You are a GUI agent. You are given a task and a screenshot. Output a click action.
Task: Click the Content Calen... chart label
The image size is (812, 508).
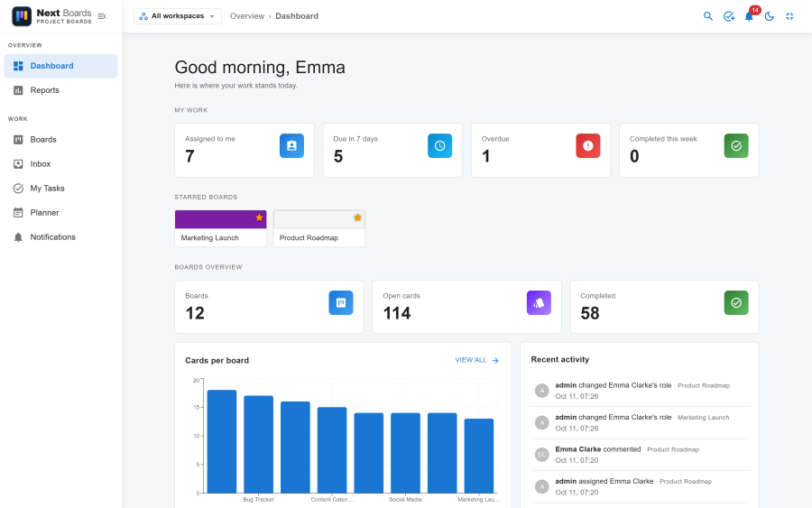[x=332, y=500]
